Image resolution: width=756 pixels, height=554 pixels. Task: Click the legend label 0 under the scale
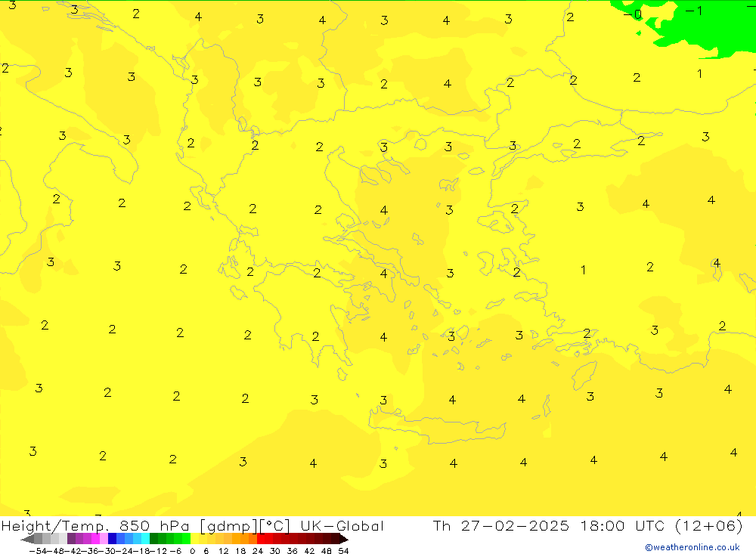(192, 551)
